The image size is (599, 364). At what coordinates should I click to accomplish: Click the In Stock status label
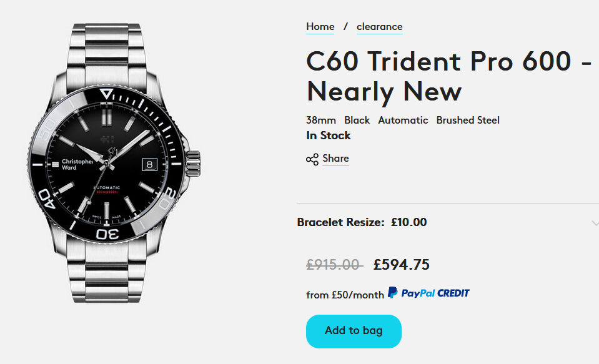pos(328,135)
